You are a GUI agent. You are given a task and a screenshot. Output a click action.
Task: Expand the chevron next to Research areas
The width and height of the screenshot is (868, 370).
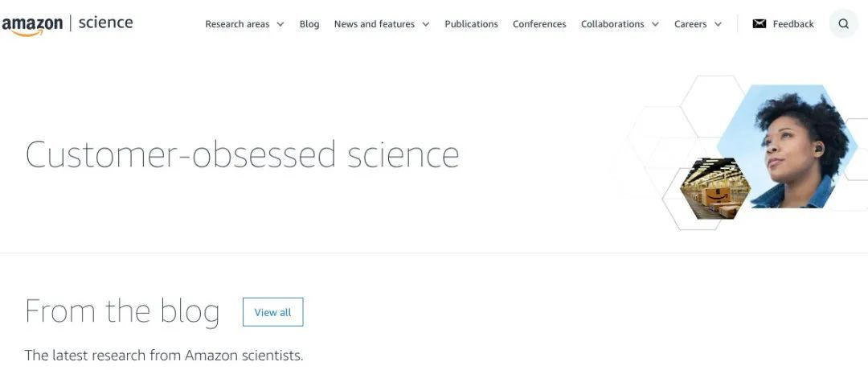point(280,24)
